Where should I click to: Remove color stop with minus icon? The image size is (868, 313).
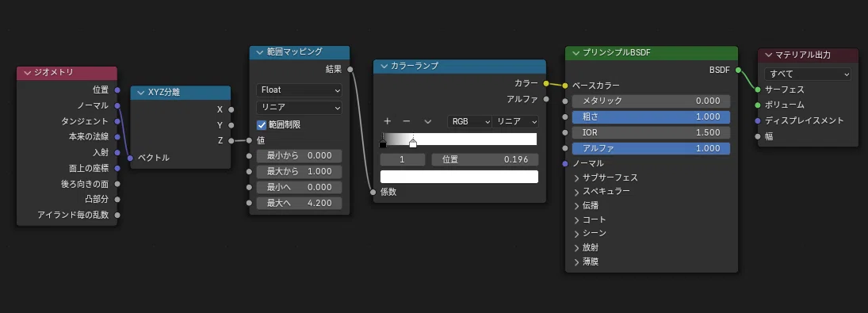click(x=407, y=121)
